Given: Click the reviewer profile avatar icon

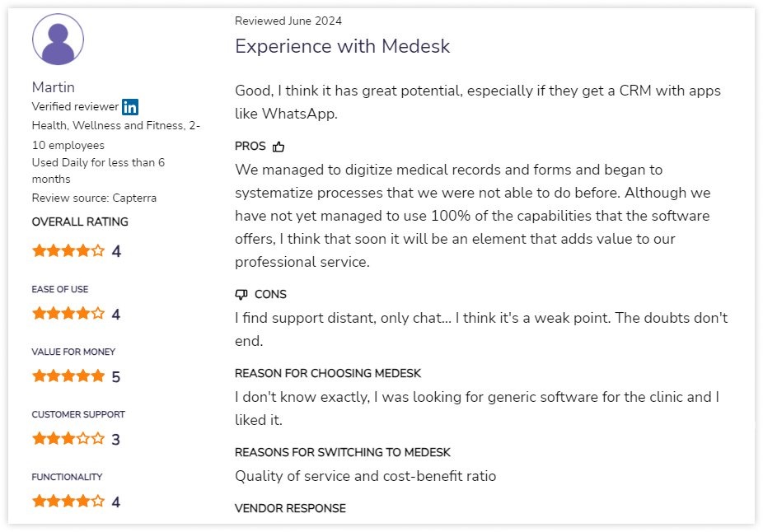Looking at the screenshot, I should pos(58,40).
